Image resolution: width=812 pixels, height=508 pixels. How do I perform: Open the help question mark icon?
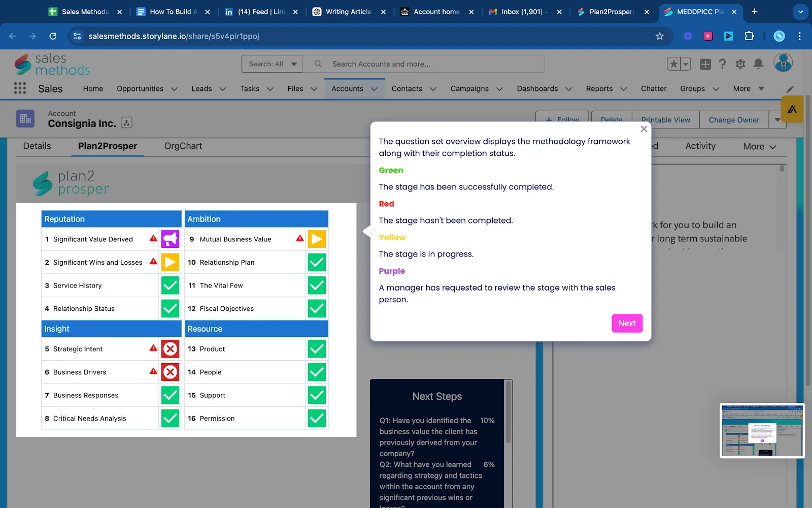tap(723, 64)
